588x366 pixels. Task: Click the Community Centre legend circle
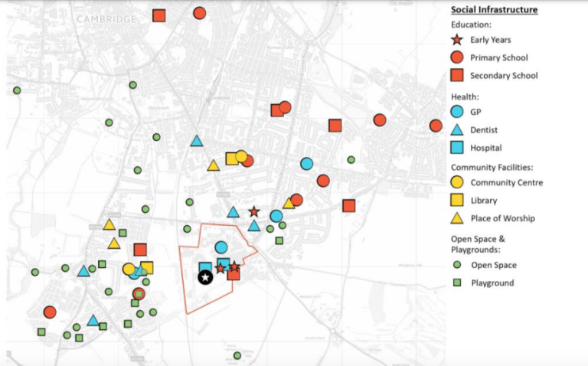point(457,182)
